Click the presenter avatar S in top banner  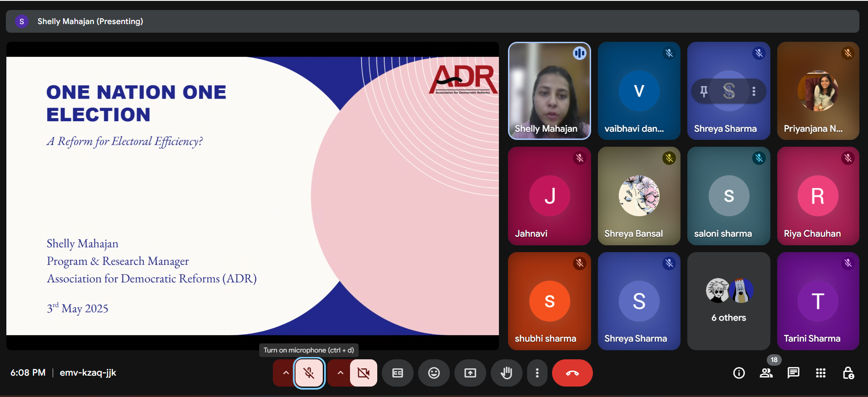22,21
